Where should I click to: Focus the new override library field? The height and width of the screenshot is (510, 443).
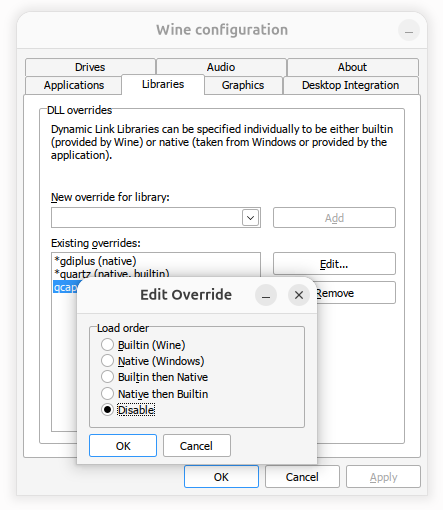pos(147,218)
